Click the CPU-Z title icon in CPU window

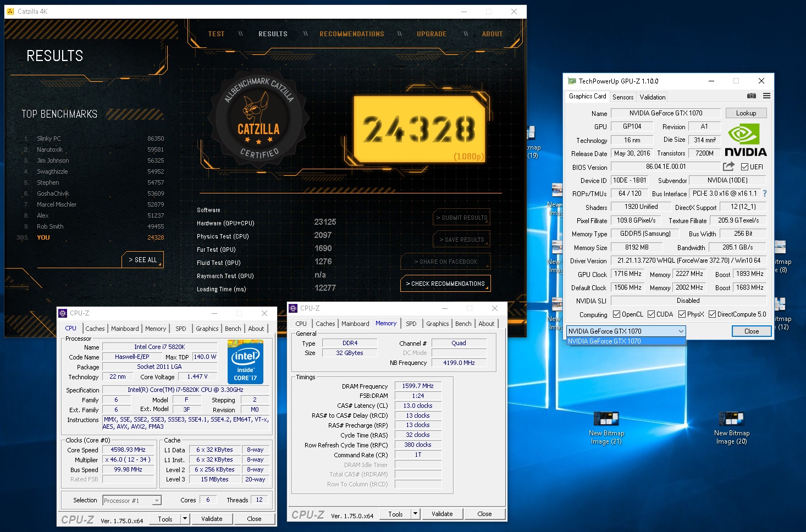(63, 313)
